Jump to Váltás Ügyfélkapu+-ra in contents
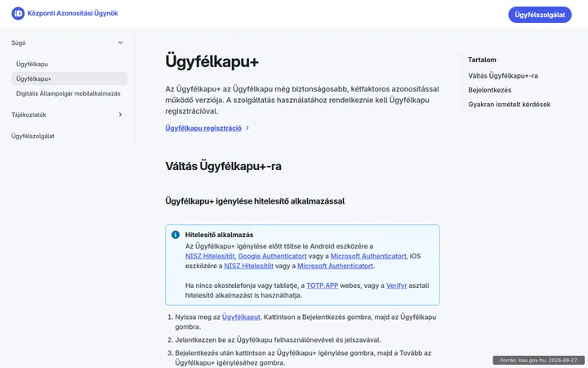The width and height of the screenshot is (588, 368). [x=503, y=76]
